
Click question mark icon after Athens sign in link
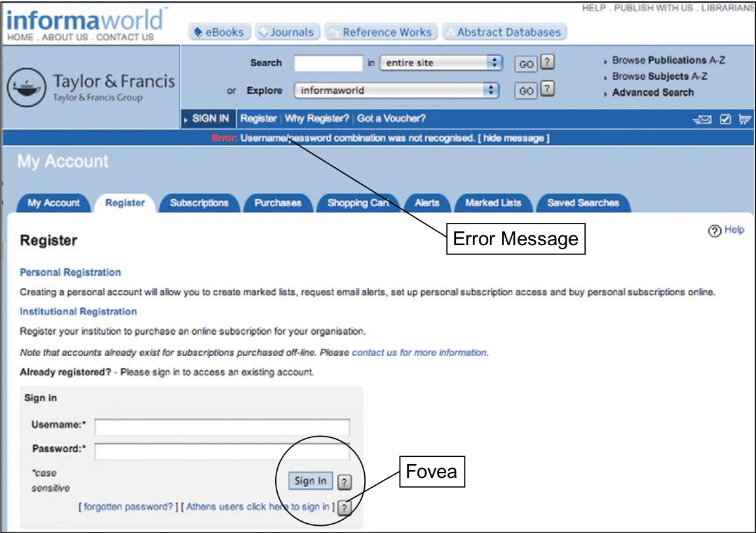(x=344, y=507)
